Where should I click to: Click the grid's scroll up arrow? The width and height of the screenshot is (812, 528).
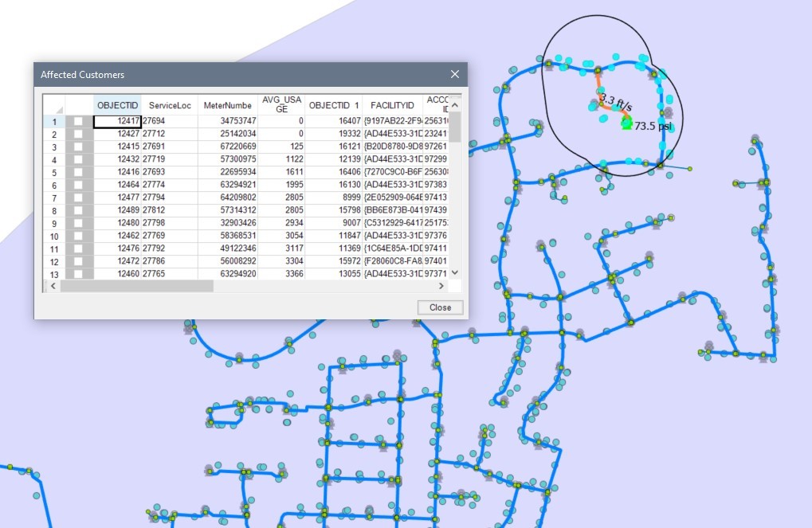click(455, 104)
